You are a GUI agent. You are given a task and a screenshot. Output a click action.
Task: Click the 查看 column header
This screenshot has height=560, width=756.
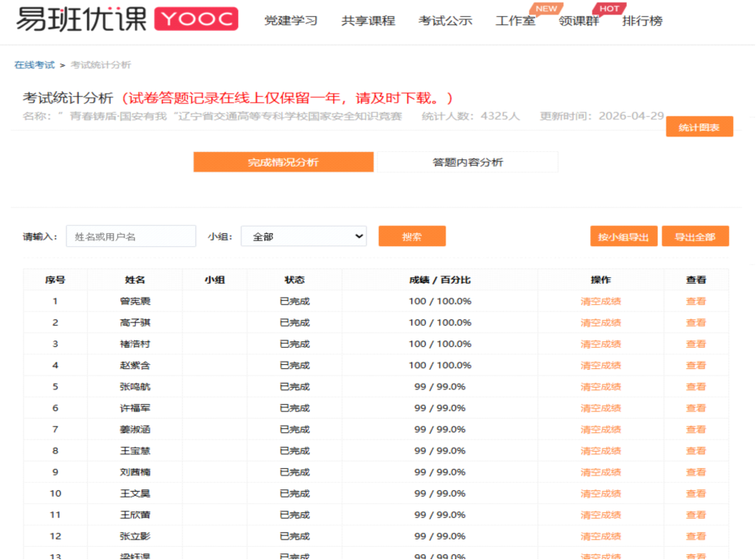coord(696,280)
